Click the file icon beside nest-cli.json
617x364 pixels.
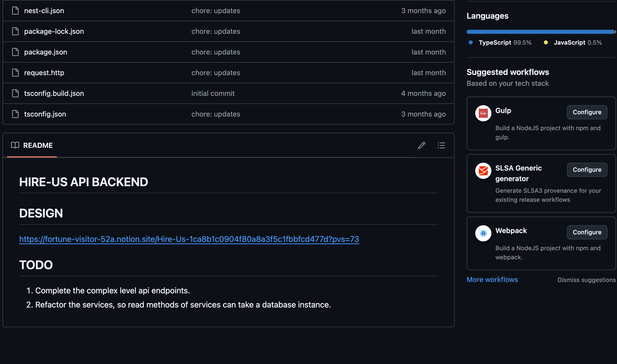coord(15,11)
